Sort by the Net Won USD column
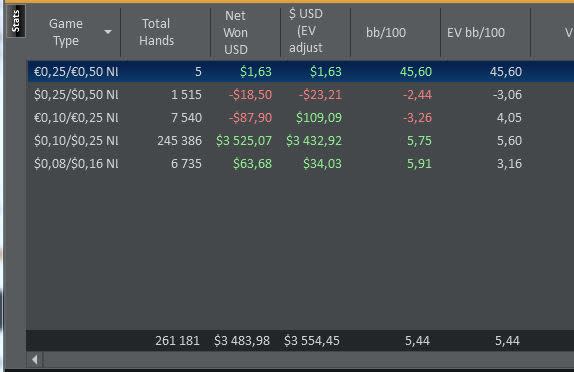The height and width of the screenshot is (372, 574). [x=235, y=32]
